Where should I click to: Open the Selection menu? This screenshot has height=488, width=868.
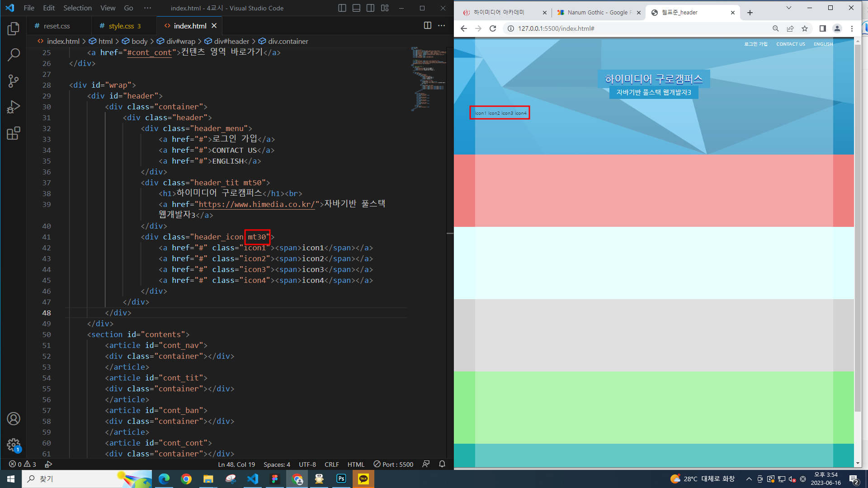77,8
